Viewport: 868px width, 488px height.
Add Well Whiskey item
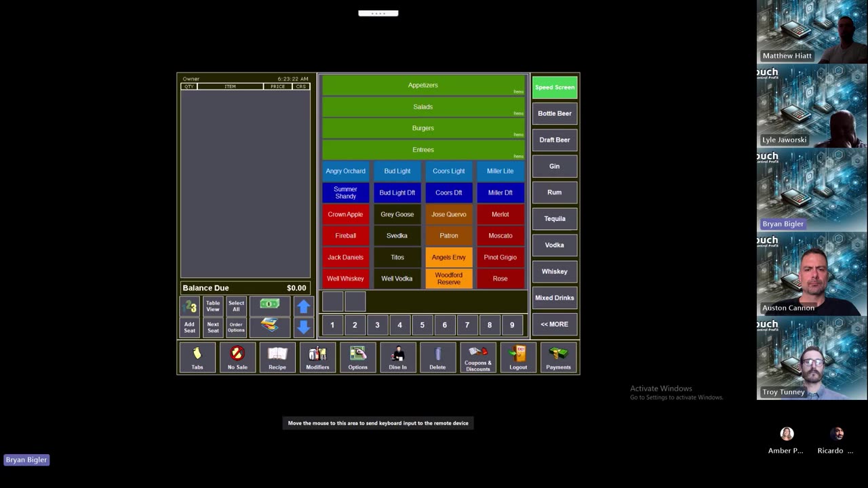(x=346, y=279)
